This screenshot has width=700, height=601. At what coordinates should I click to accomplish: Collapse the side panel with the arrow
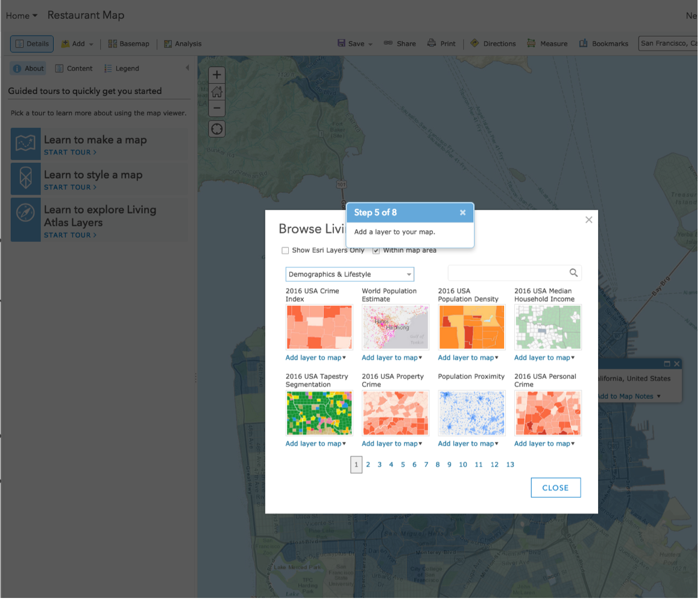[x=187, y=68]
